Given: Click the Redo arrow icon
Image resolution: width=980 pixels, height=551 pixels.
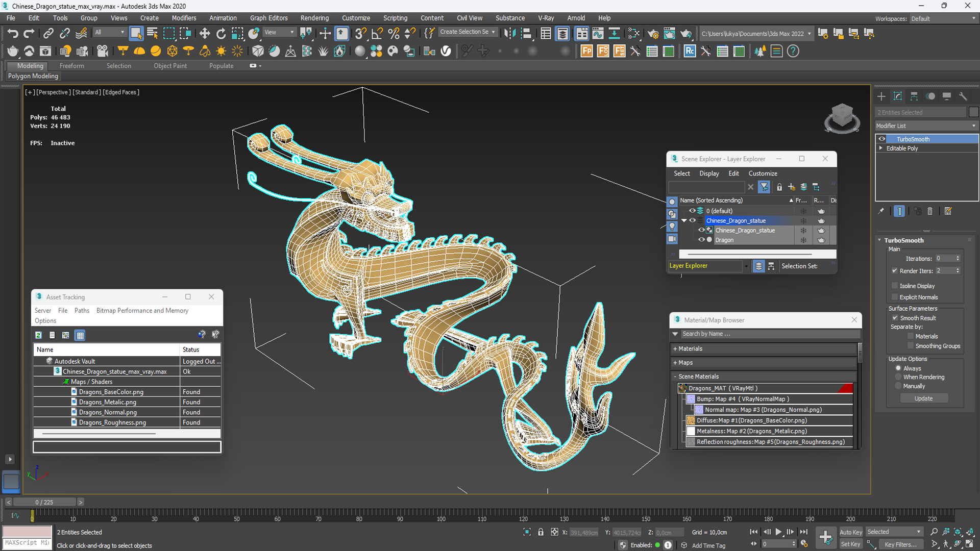Looking at the screenshot, I should [29, 34].
